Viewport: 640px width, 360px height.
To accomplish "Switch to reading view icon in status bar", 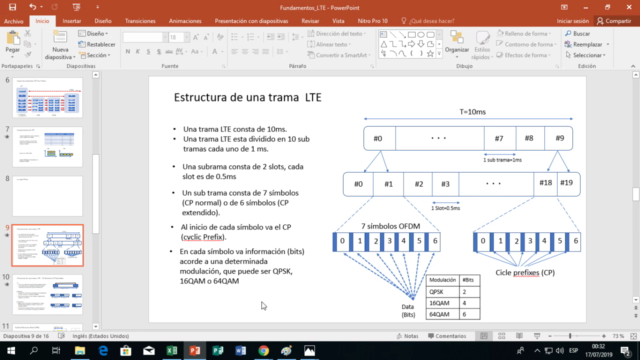I will [519, 336].
